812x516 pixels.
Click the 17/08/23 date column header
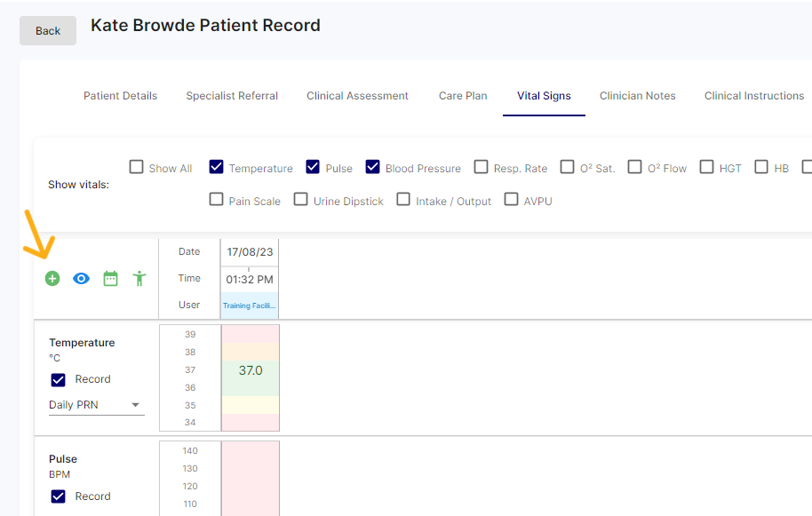click(250, 252)
